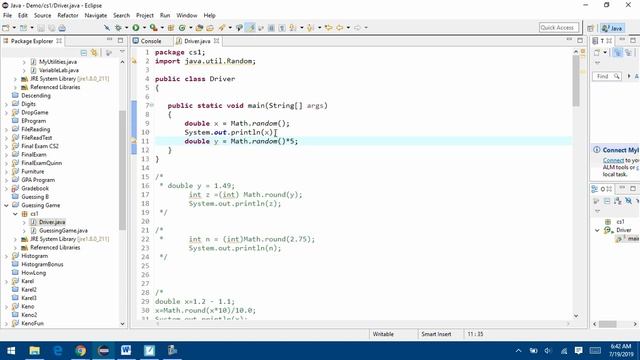The width and height of the screenshot is (640, 360).
Task: Collapse the Guessing Game project
Action: coord(6,205)
